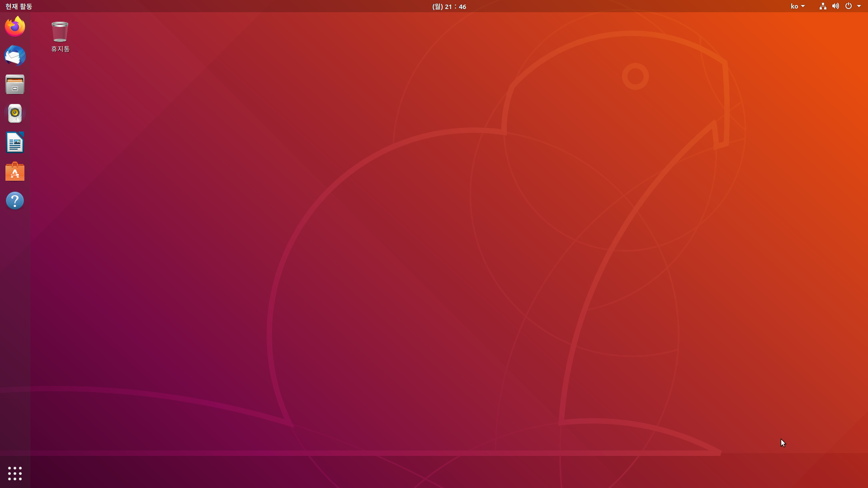Expand the system menu arrow
Screen dimensions: 868x488
tap(859, 6)
